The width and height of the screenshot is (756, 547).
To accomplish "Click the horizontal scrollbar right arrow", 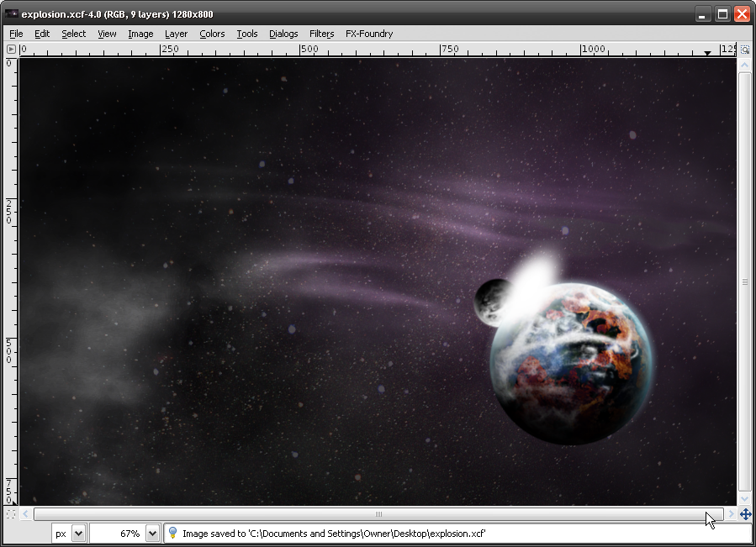I will pos(731,514).
